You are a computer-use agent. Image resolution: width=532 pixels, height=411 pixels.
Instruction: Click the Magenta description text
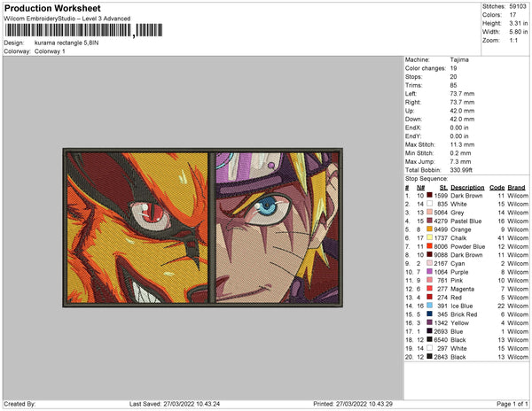tap(463, 289)
